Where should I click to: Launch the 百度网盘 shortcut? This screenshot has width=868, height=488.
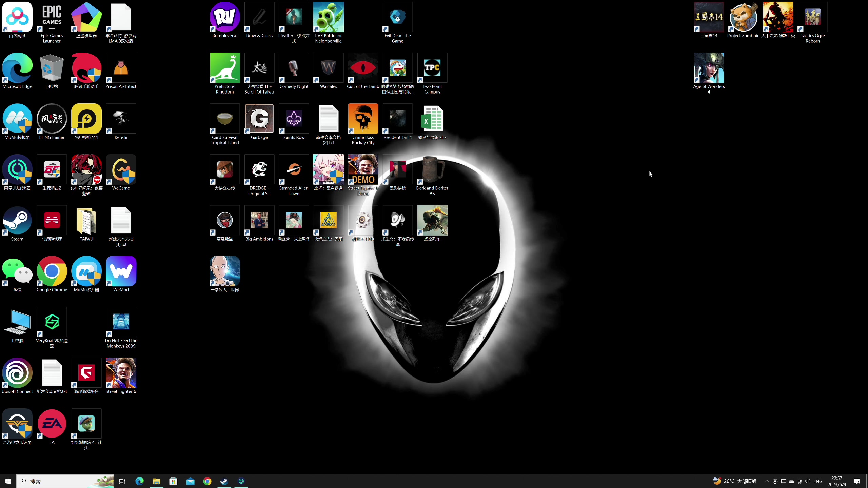pyautogui.click(x=17, y=20)
